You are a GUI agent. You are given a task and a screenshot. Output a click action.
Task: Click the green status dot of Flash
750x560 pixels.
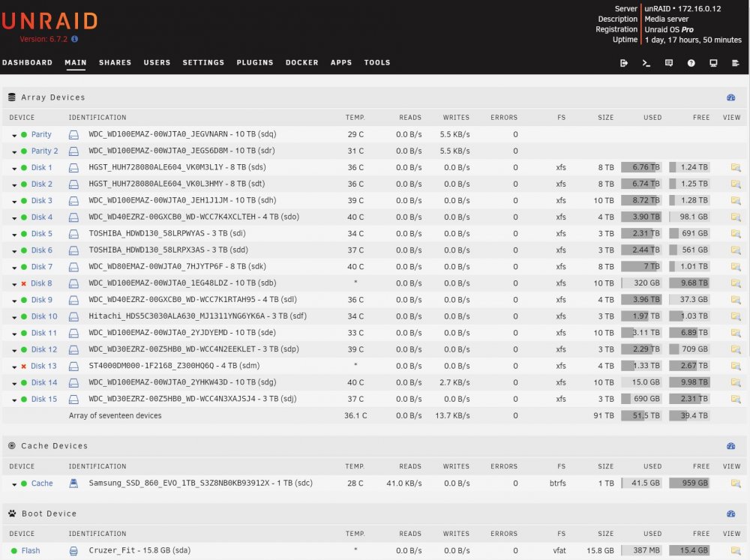click(x=14, y=551)
